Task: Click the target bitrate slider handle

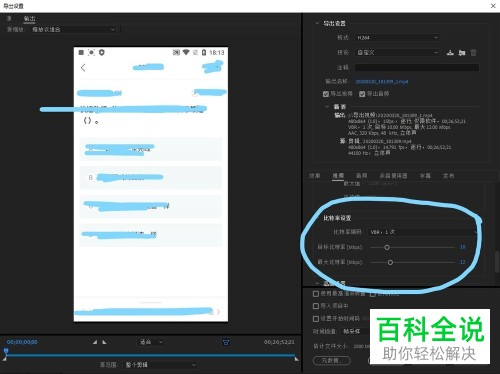Action: (387, 247)
